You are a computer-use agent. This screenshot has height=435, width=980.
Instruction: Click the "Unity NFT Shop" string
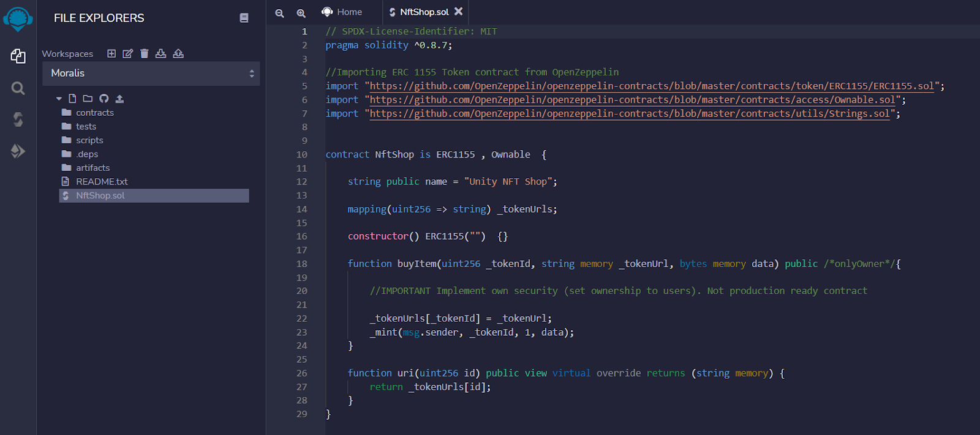point(508,181)
